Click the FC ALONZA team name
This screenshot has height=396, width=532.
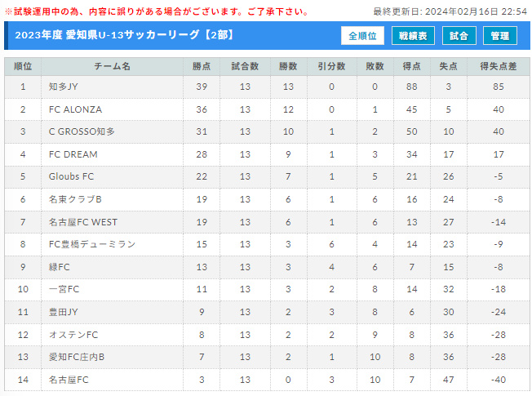(x=75, y=109)
